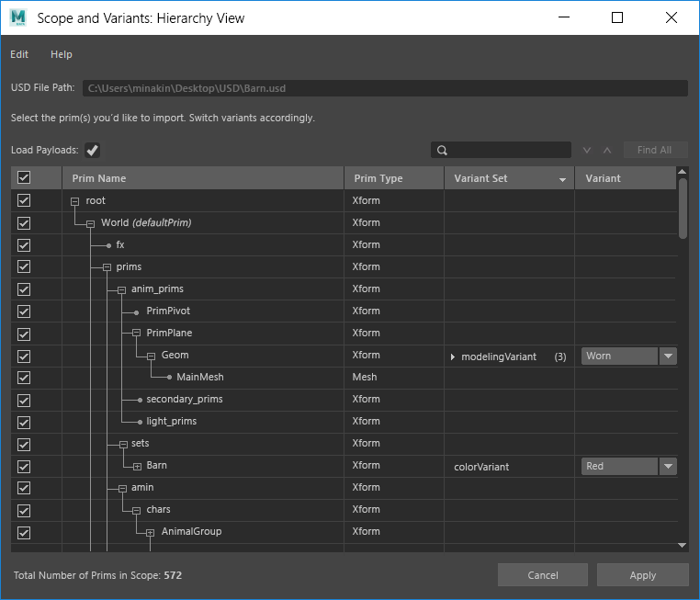The width and height of the screenshot is (700, 600).
Task: Click the Cancel button
Action: 543,575
